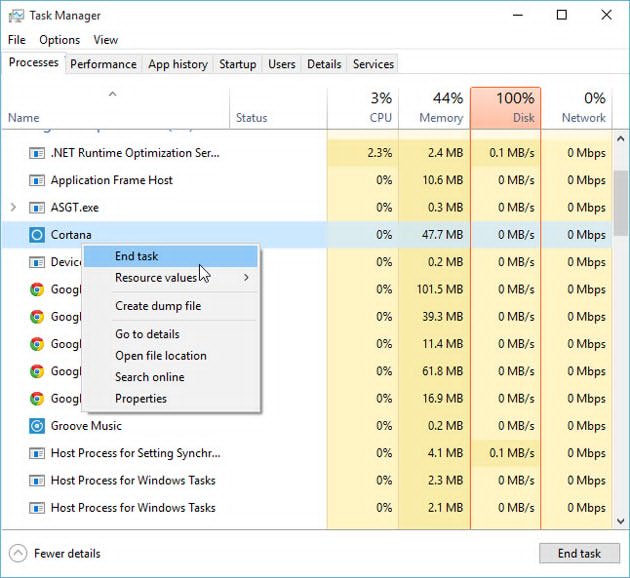Click the .NET Runtime Optimization Service process icon
630x578 pixels.
pos(37,153)
